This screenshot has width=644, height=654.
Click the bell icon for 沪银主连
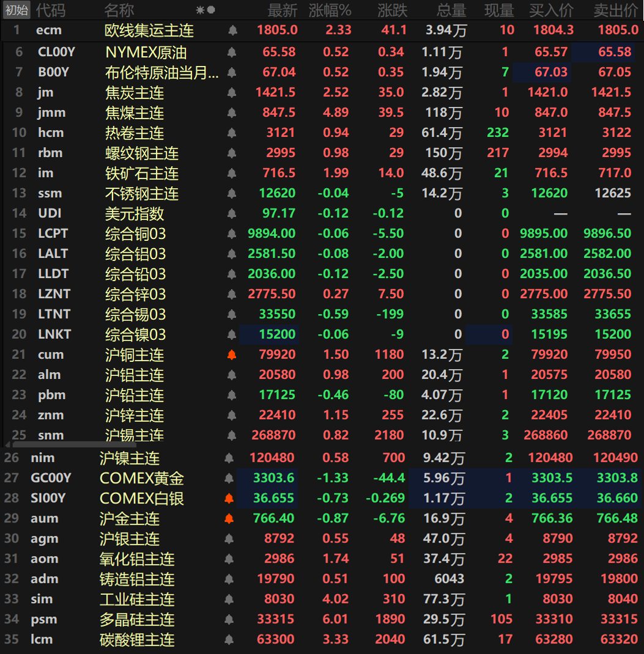point(229,538)
